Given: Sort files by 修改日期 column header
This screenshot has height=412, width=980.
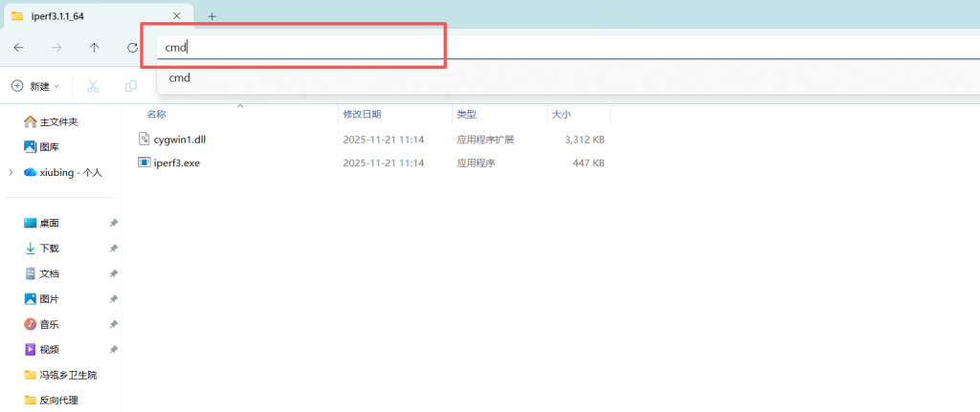Looking at the screenshot, I should [364, 115].
